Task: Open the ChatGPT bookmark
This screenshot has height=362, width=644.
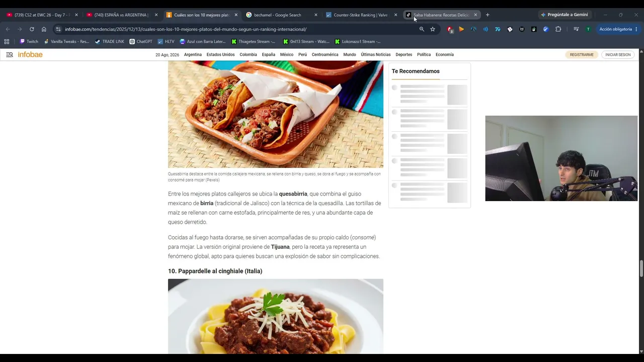Action: pos(141,41)
